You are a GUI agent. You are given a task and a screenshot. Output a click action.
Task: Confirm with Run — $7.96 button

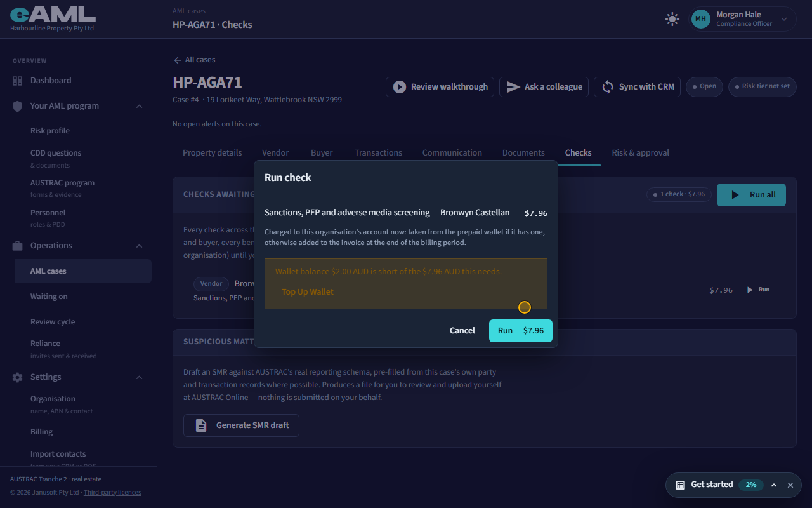(x=521, y=331)
